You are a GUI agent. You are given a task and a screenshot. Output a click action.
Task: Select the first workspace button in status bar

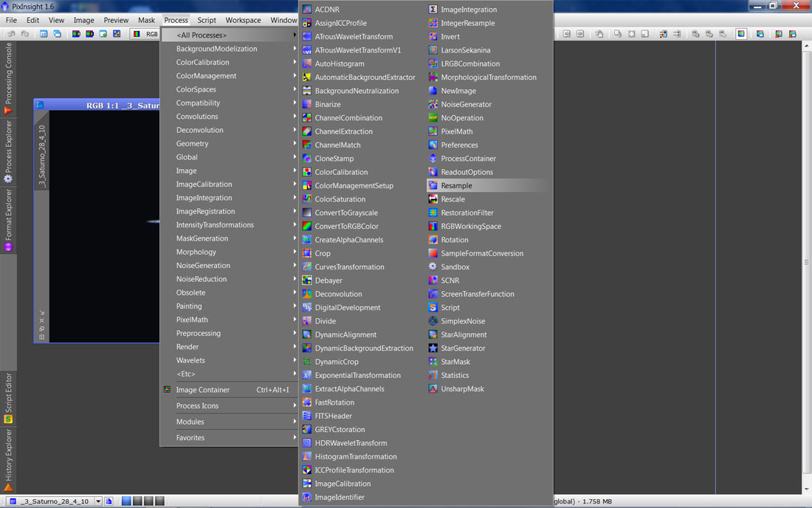(x=126, y=501)
